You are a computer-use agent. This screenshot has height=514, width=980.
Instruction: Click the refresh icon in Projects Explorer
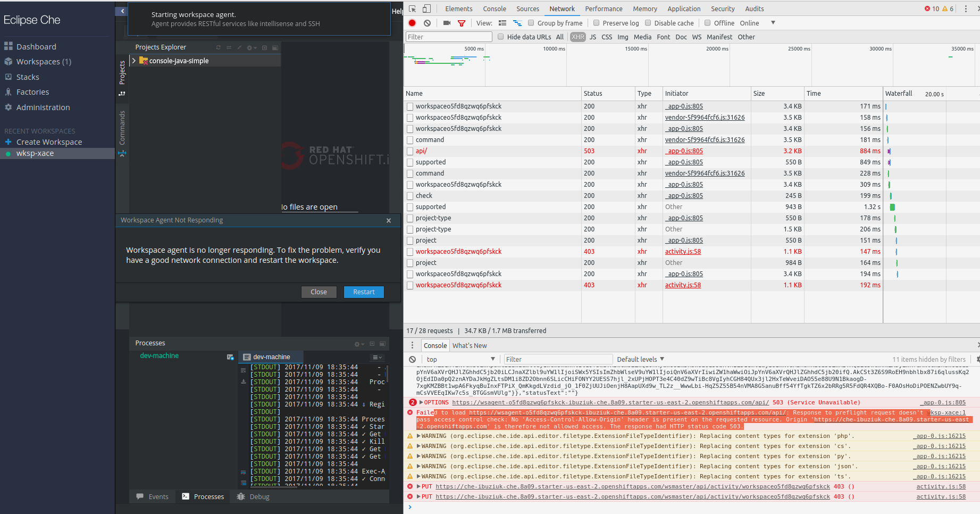point(218,47)
